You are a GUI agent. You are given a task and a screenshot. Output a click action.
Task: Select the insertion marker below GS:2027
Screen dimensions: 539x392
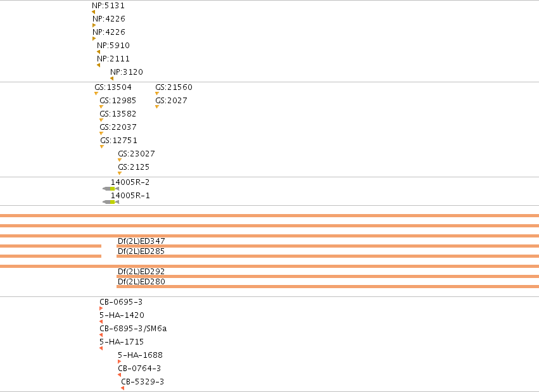pos(157,107)
